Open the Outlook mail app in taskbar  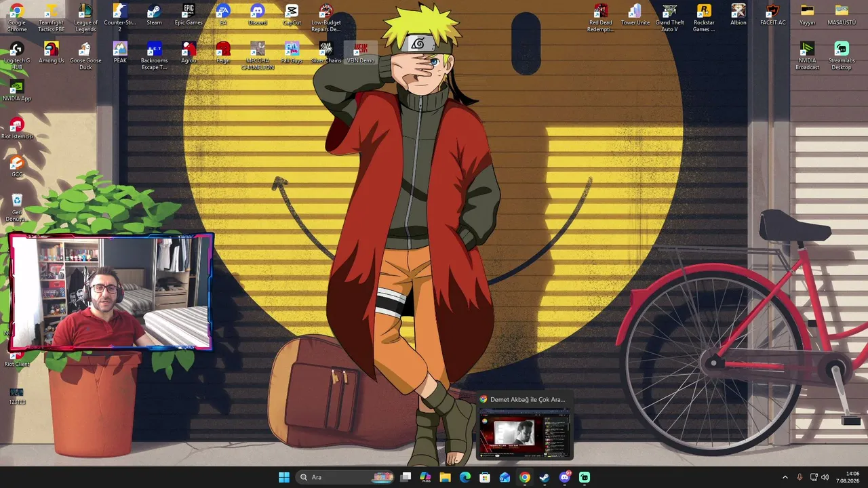pyautogui.click(x=505, y=477)
